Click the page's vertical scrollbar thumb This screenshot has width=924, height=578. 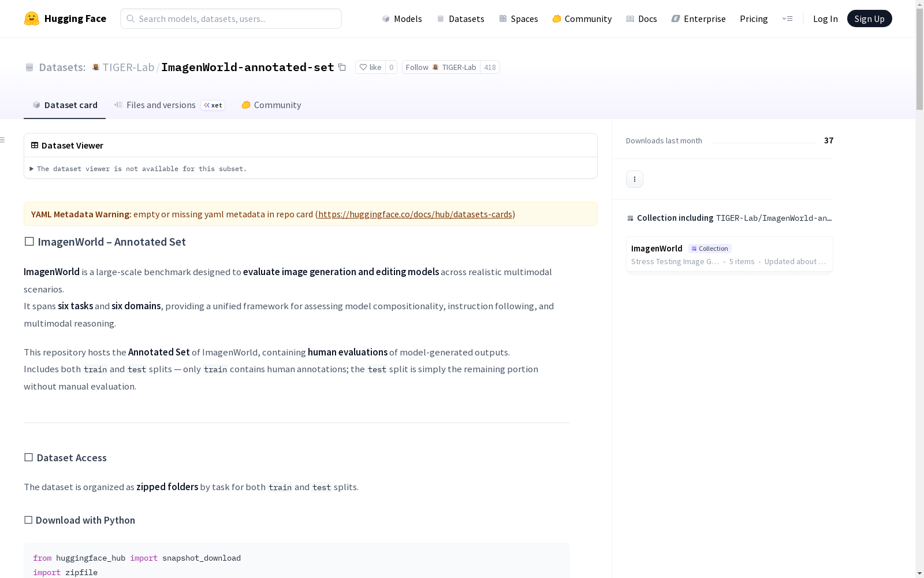(919, 60)
